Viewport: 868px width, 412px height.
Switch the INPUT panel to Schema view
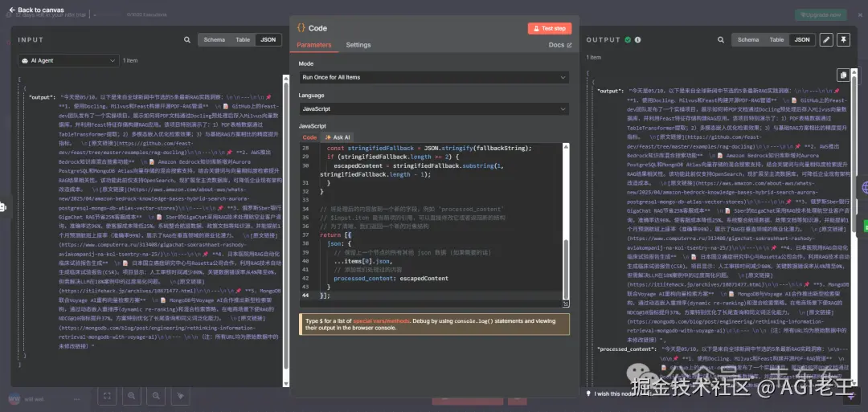click(215, 40)
